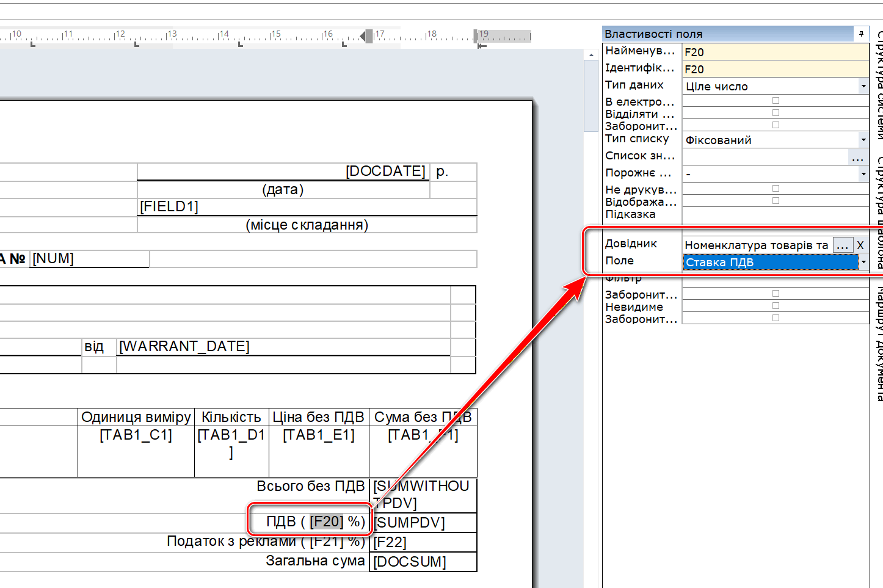Click the [DOCSUM] field in template
The width and height of the screenshot is (883, 588).
click(410, 562)
